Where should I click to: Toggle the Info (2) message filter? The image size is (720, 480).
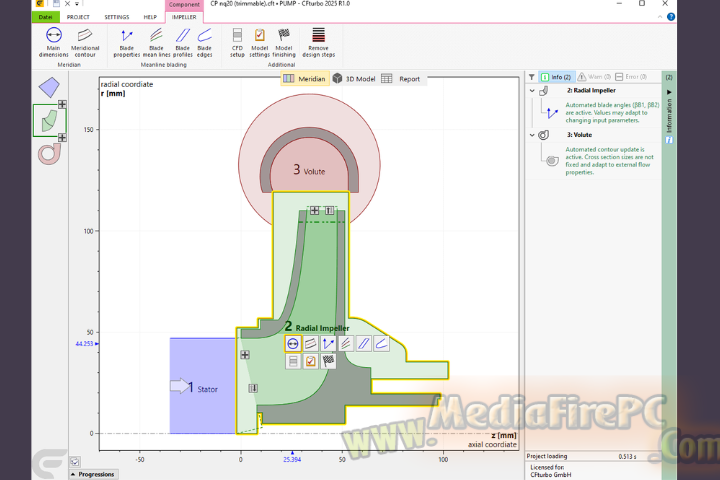556,77
